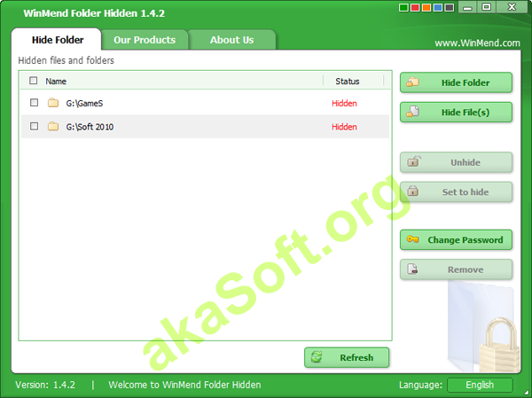Click the document remove icon
Image resolution: width=532 pixels, height=398 pixels.
(x=412, y=269)
